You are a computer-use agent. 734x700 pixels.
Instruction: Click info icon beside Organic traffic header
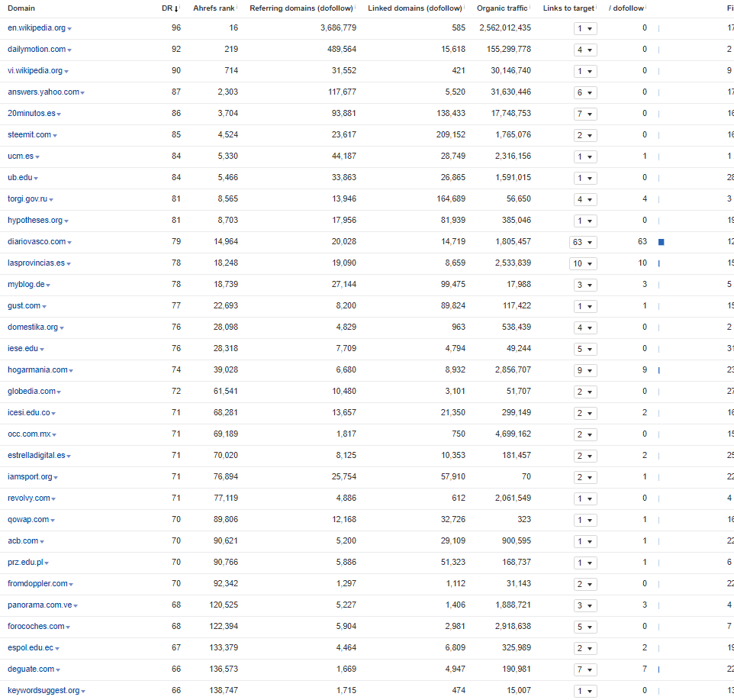point(530,7)
